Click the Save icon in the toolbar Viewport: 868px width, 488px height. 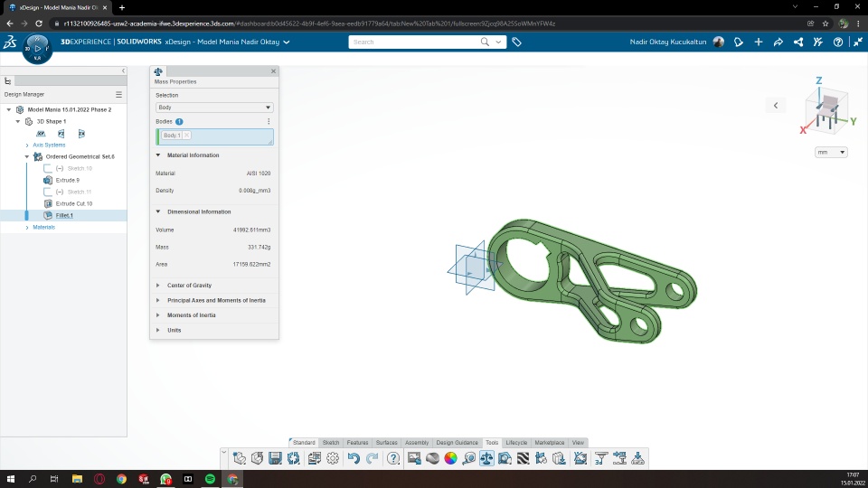coord(275,458)
